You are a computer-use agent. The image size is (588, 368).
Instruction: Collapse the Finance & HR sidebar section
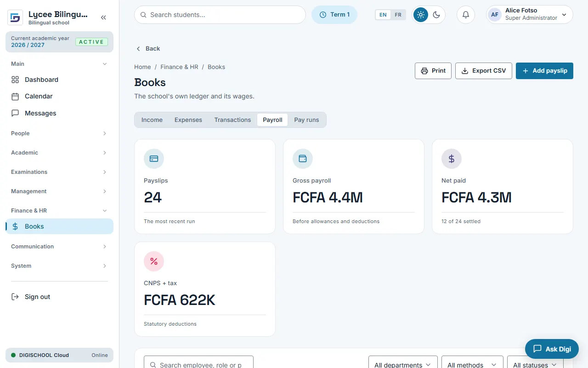[59, 211]
